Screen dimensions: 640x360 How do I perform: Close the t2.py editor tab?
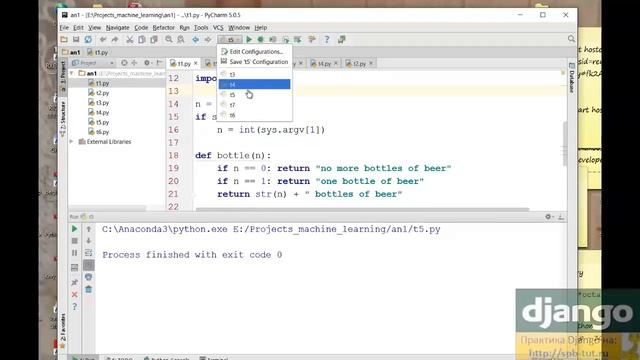[x=371, y=63]
